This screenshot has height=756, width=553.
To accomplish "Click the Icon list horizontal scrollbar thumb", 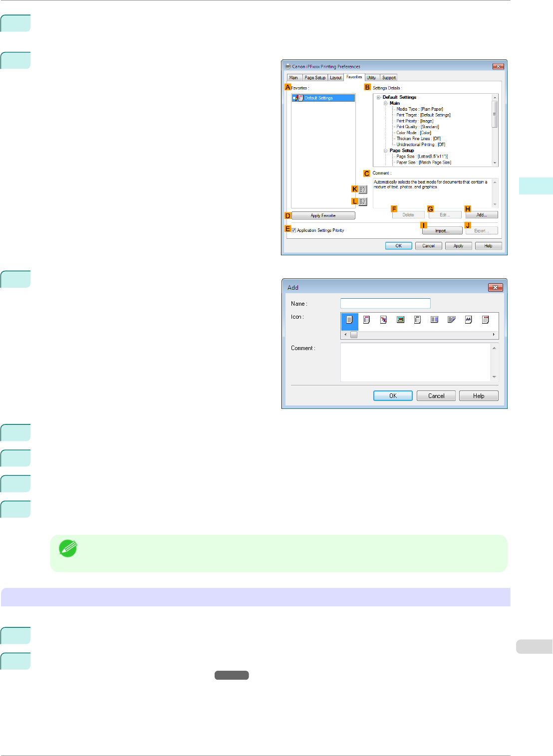I will click(x=354, y=335).
